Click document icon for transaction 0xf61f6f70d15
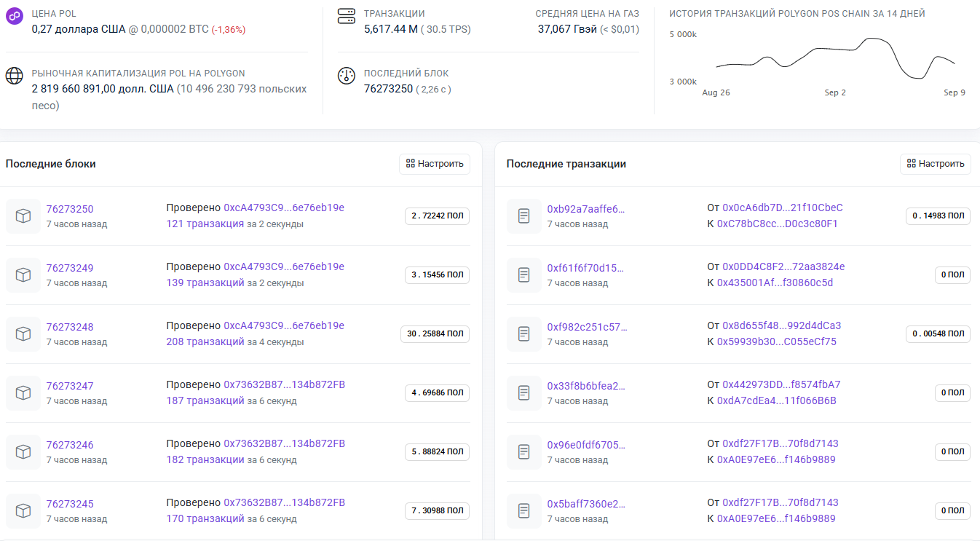 coord(524,275)
